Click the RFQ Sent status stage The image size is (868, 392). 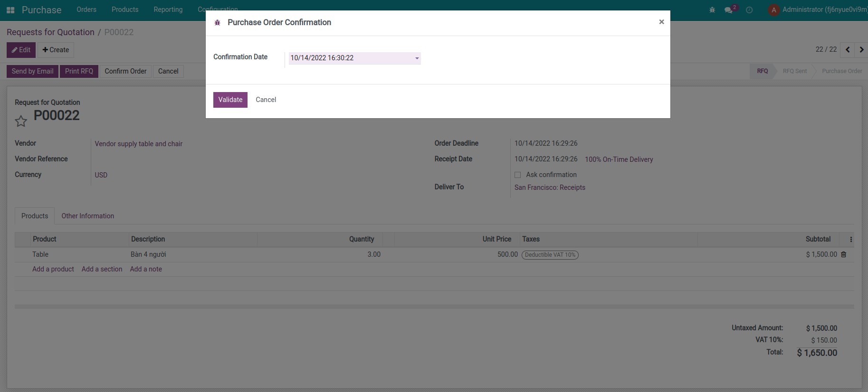795,71
